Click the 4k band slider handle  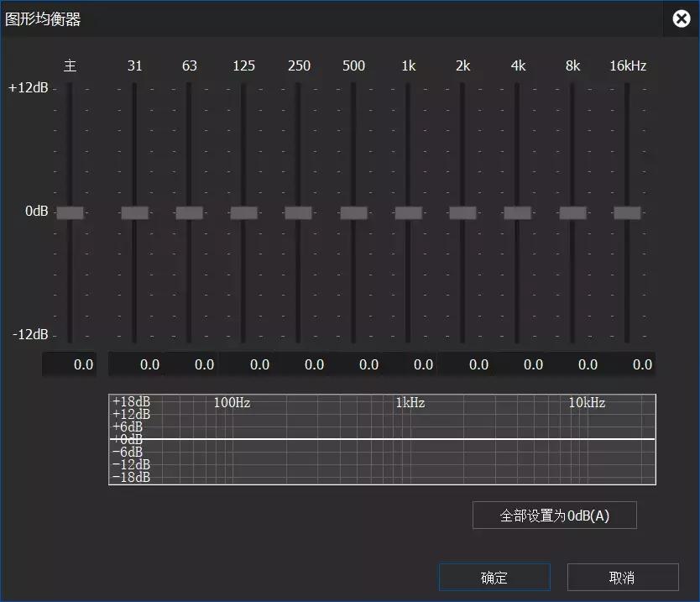(x=517, y=212)
